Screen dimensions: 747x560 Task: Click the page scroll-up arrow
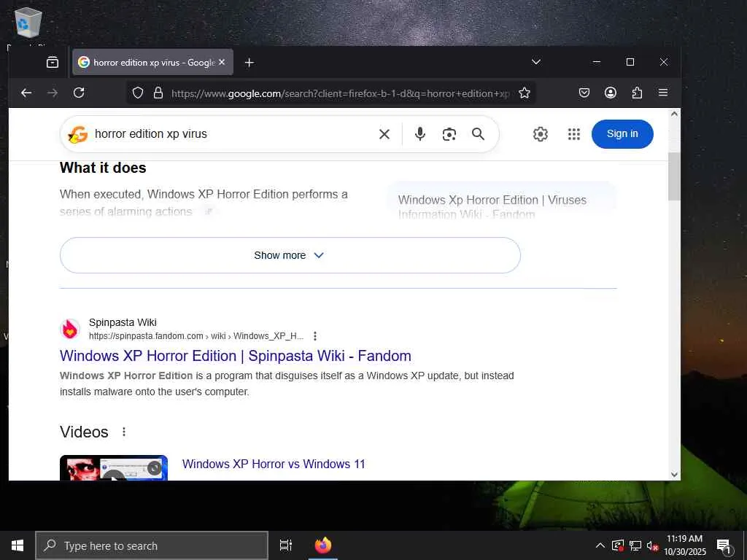pyautogui.click(x=674, y=114)
